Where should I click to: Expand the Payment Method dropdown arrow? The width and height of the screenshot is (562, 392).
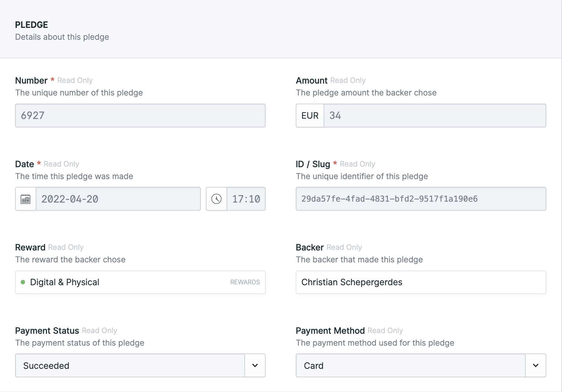pos(536,365)
